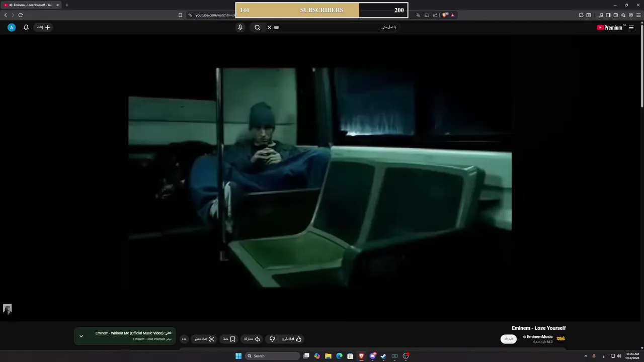
Task: Click the small thumbnail at the player's left edge
Action: [7, 309]
